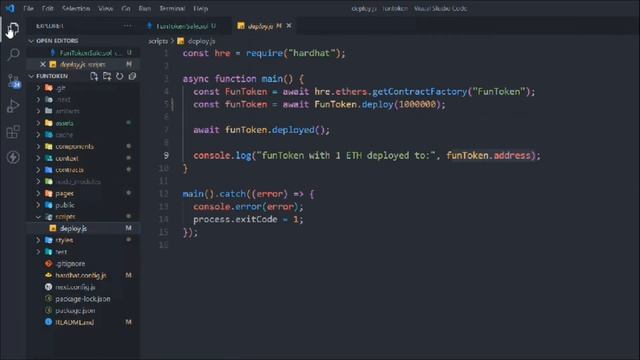Open the Help menu
This screenshot has height=360, width=640.
pos(200,8)
